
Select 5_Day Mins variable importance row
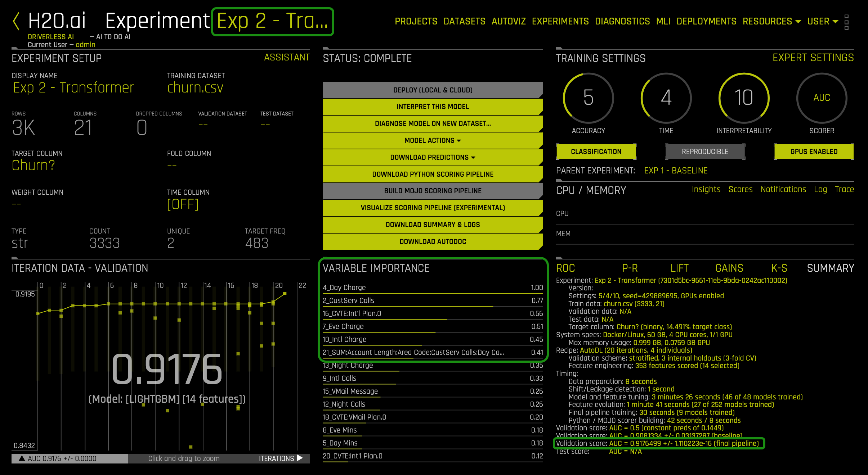pos(433,443)
